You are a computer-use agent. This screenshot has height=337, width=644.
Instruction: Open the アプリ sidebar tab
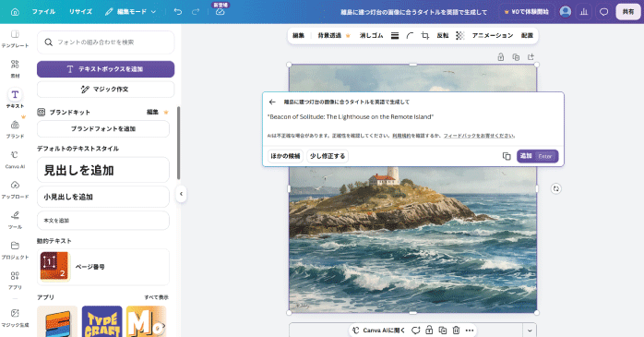[x=15, y=280]
